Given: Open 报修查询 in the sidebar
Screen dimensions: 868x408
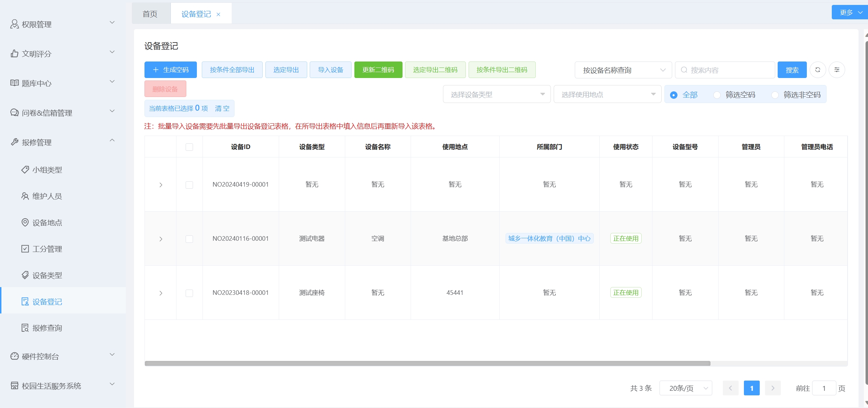Looking at the screenshot, I should (x=63, y=328).
